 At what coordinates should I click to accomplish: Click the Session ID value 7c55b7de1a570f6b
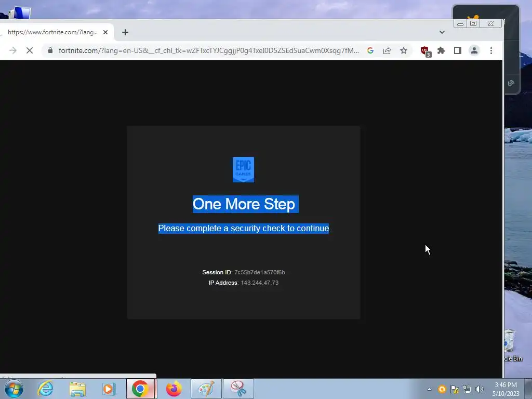[260, 272]
